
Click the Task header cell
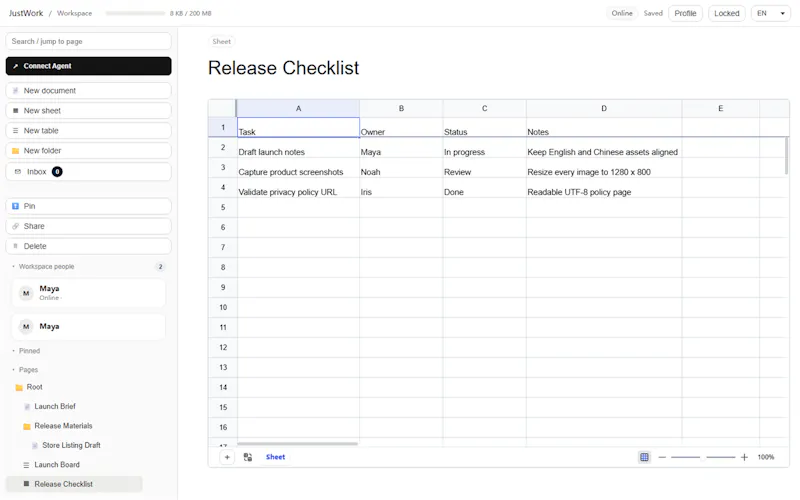[x=298, y=128]
